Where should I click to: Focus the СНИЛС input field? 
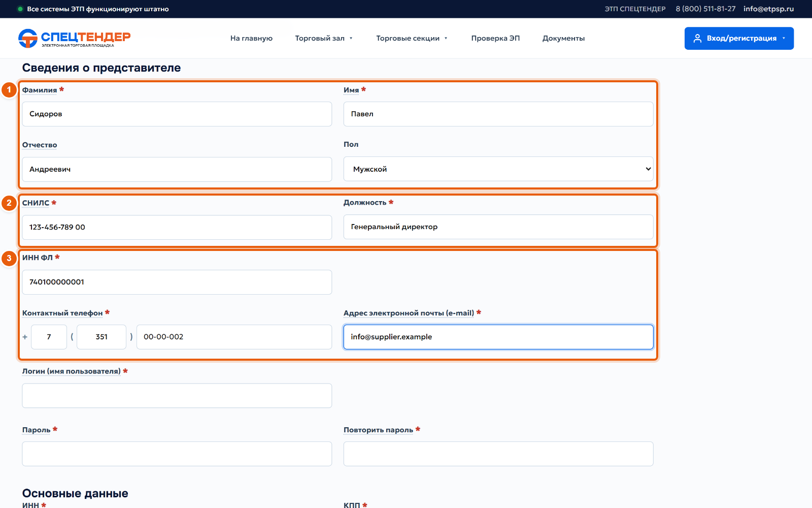177,227
